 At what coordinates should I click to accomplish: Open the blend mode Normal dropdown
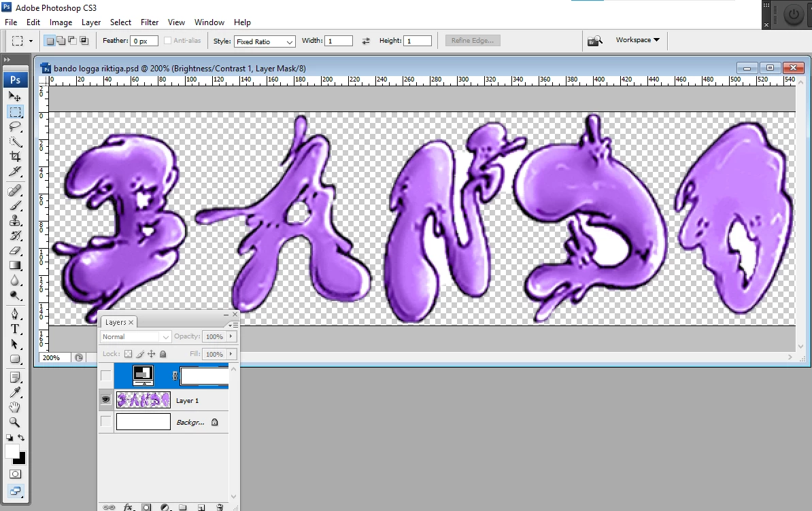135,336
